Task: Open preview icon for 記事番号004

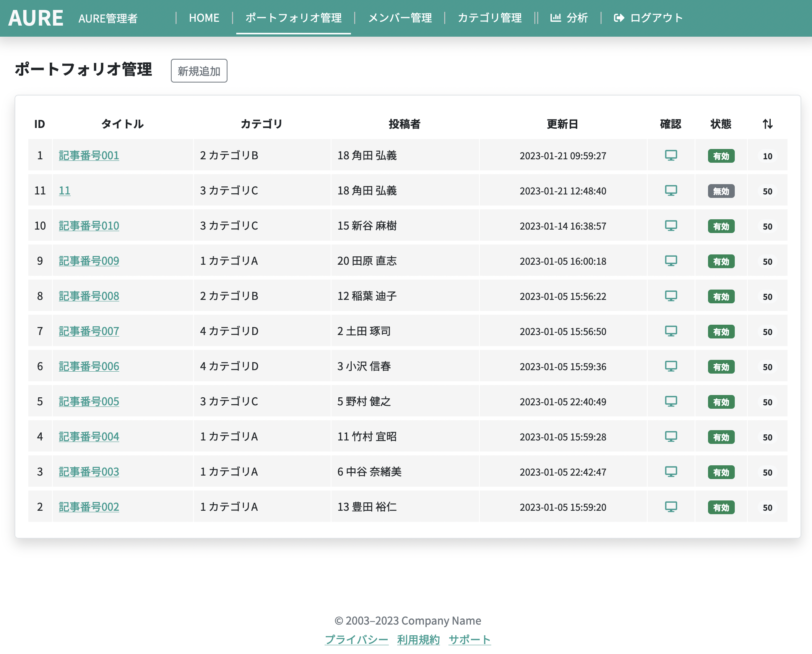Action: pos(671,437)
